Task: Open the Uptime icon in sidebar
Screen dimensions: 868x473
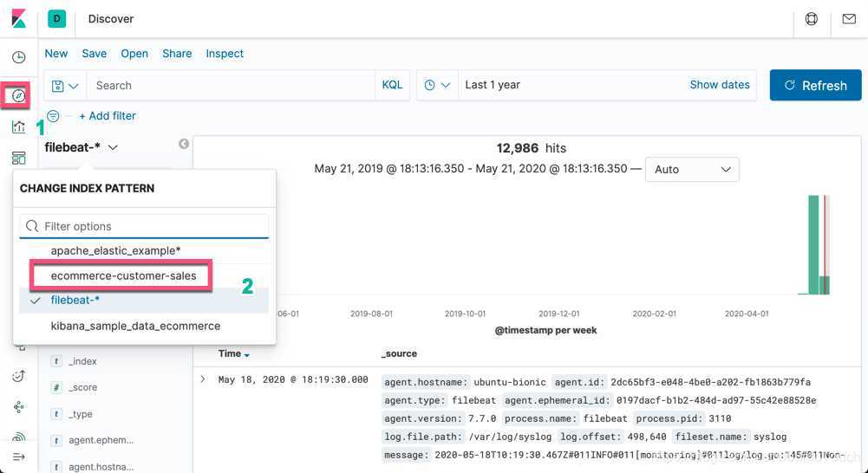Action: pyautogui.click(x=19, y=376)
